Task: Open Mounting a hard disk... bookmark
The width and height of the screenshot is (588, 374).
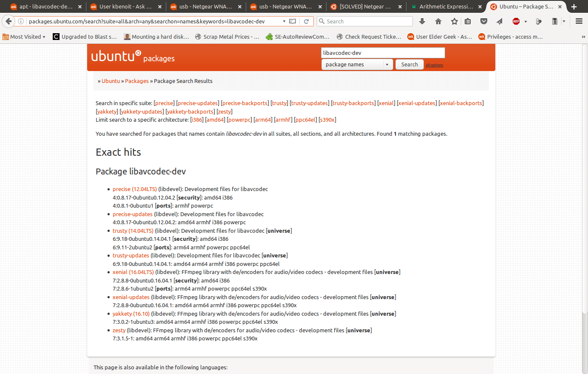Action: 156,37
